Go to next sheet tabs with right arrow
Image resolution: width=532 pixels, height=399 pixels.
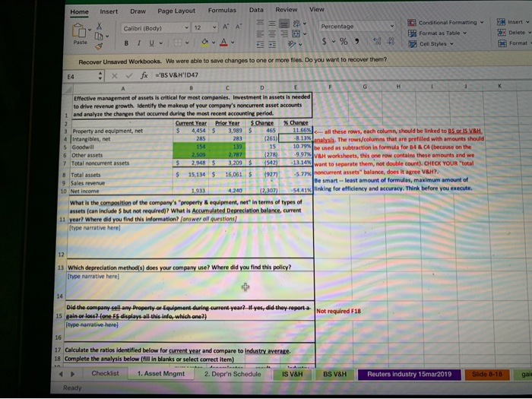click(72, 374)
